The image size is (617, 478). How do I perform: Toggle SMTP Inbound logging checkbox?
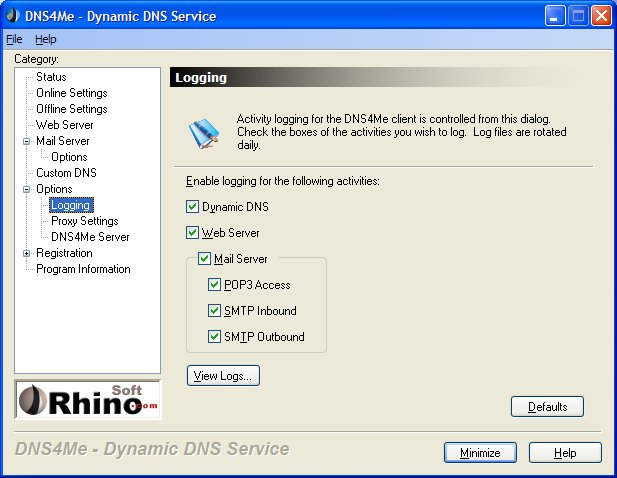[x=214, y=310]
